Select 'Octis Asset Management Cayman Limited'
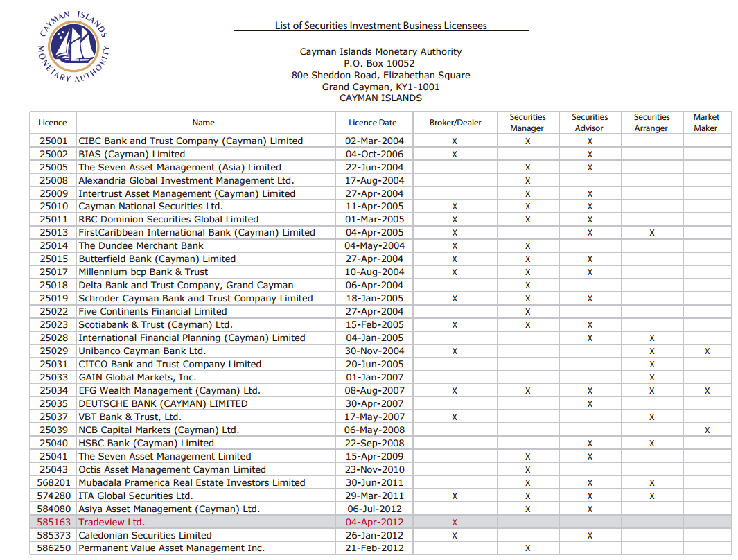Viewport: 738px width, 560px height. (x=173, y=470)
